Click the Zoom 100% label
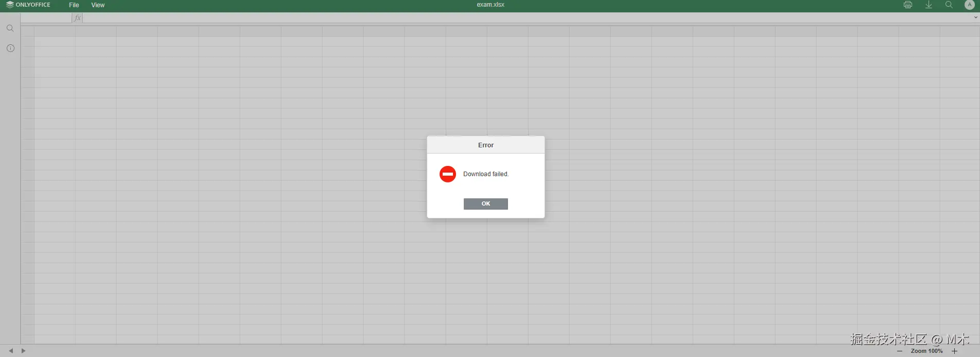 (926, 351)
